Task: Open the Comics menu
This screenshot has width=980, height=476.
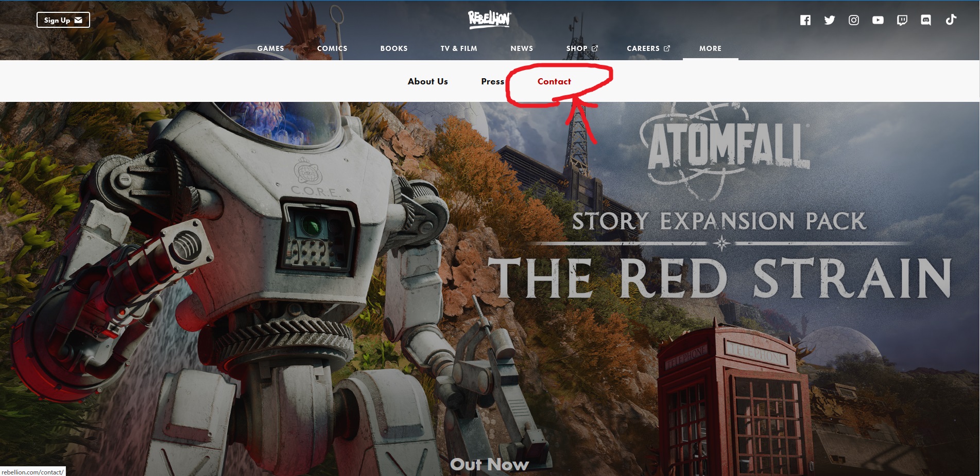Action: click(x=332, y=48)
